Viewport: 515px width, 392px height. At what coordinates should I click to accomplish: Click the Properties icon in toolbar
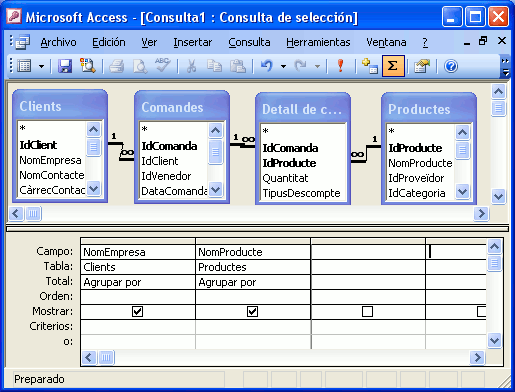pyautogui.click(x=422, y=66)
